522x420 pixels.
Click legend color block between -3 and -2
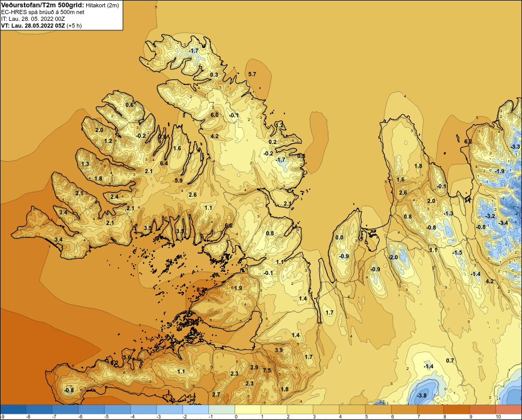(x=170, y=409)
